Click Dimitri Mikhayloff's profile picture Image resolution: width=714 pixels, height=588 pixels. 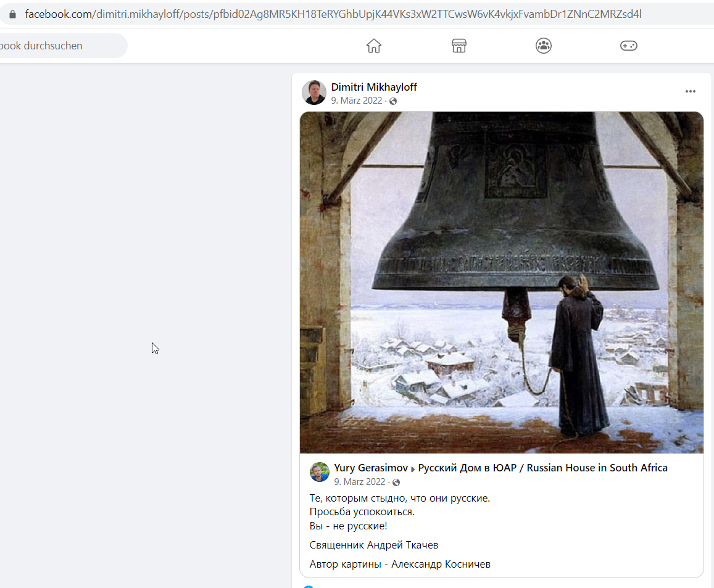[x=314, y=93]
